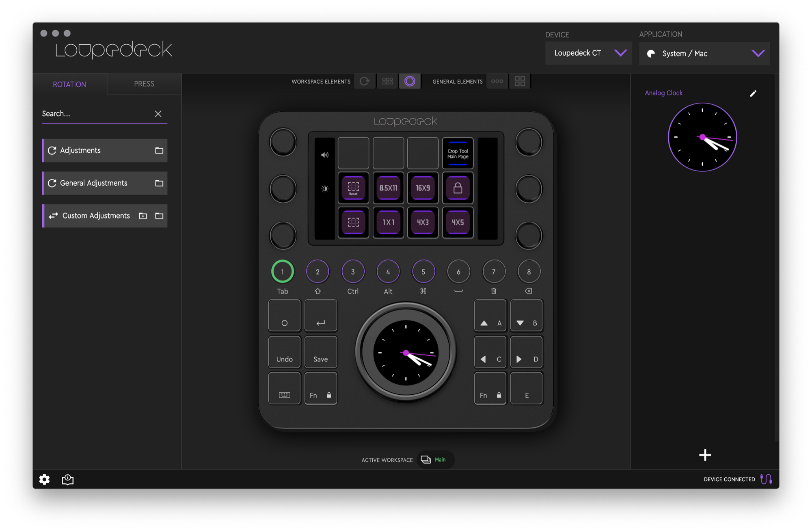Toggle the right Fn lock key
This screenshot has height=532, width=812.
(490, 389)
